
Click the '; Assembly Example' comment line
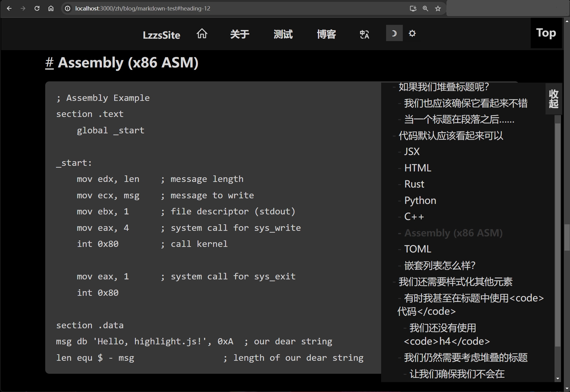click(103, 98)
